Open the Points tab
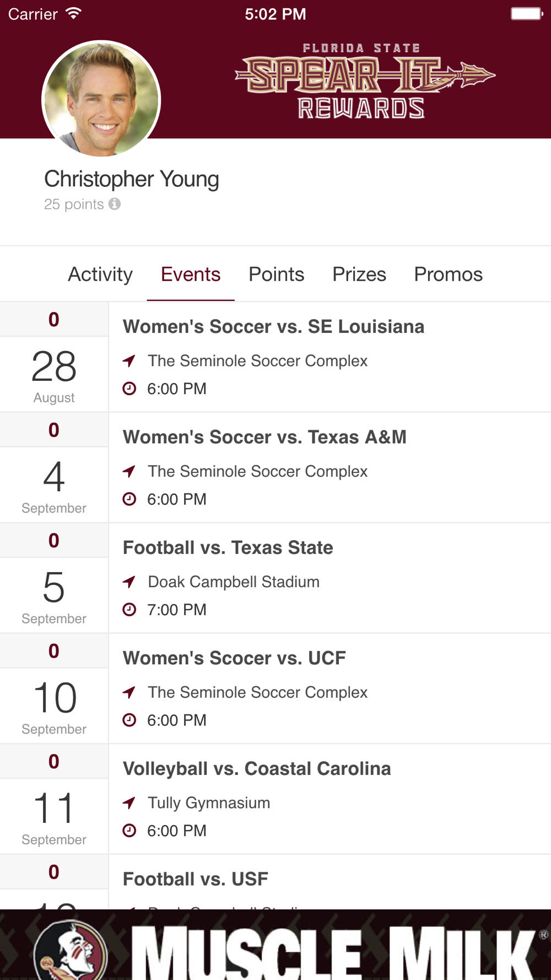The width and height of the screenshot is (551, 980). pyautogui.click(x=276, y=274)
